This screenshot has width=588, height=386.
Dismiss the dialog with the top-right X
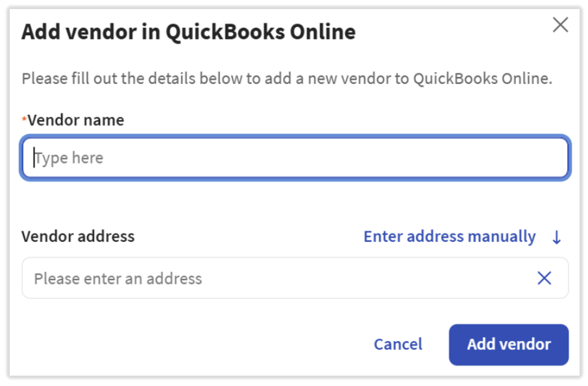559,25
